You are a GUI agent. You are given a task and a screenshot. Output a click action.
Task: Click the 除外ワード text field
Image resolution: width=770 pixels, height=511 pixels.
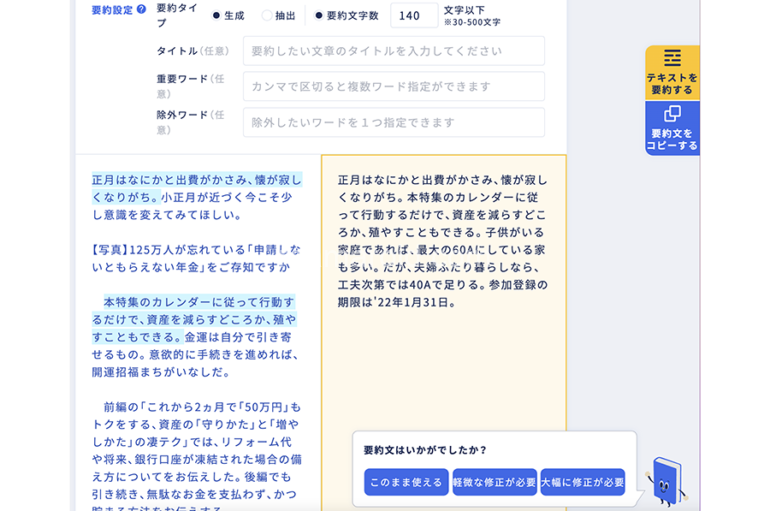coord(393,123)
